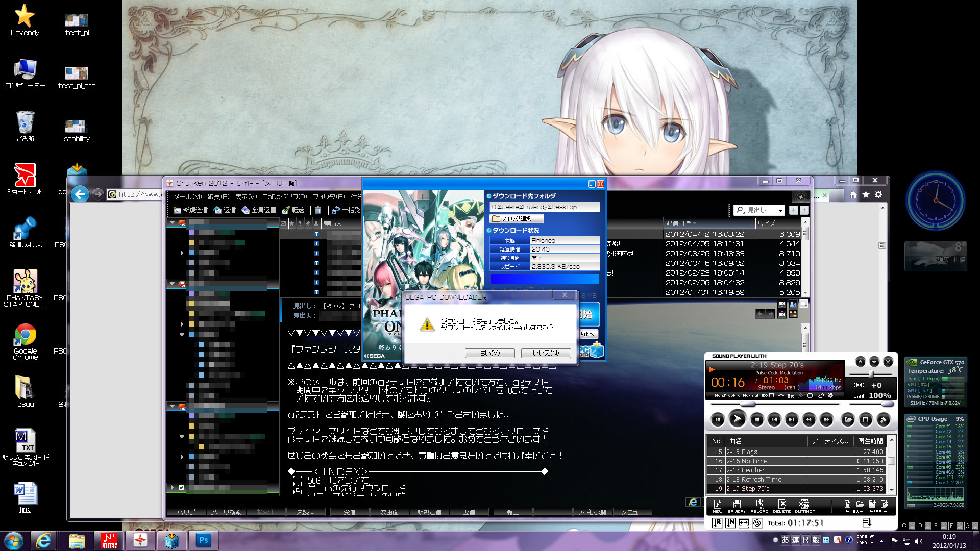The image size is (980, 551).
Task: Click いいえ(N) in the SEGA PC DOWNLOADER dialog
Action: tap(546, 353)
